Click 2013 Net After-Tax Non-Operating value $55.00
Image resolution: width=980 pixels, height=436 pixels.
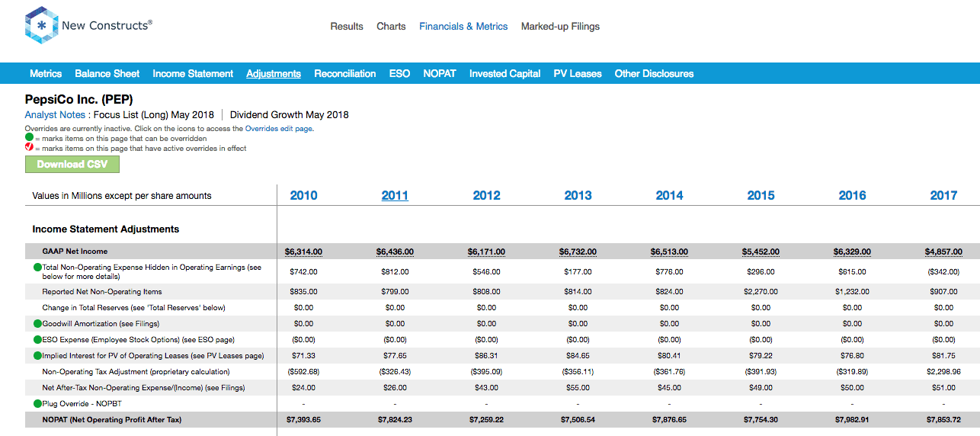point(578,388)
